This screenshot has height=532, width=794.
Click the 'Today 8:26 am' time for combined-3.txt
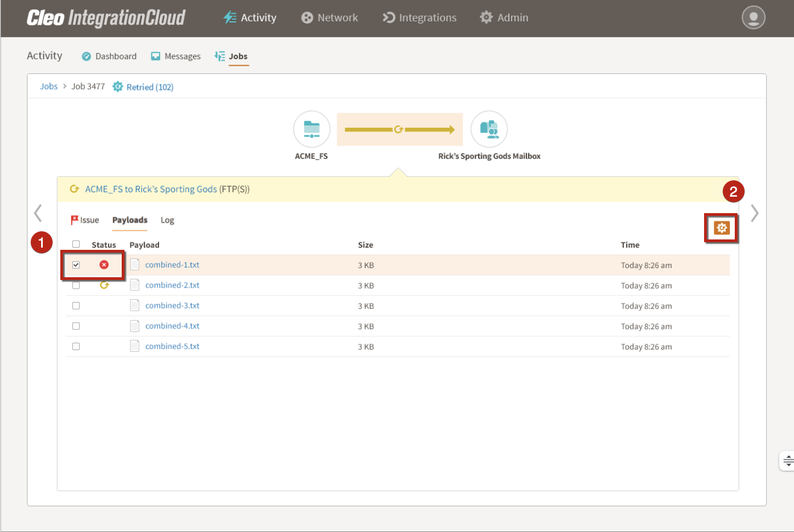tap(646, 306)
